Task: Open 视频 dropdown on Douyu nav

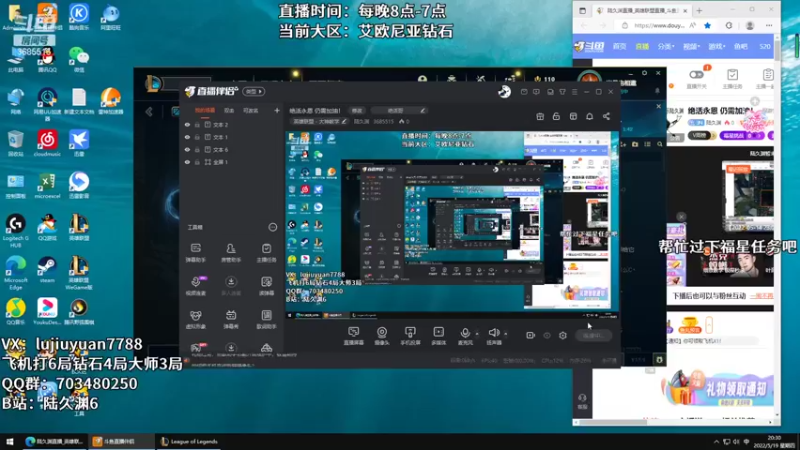Action: [x=691, y=46]
